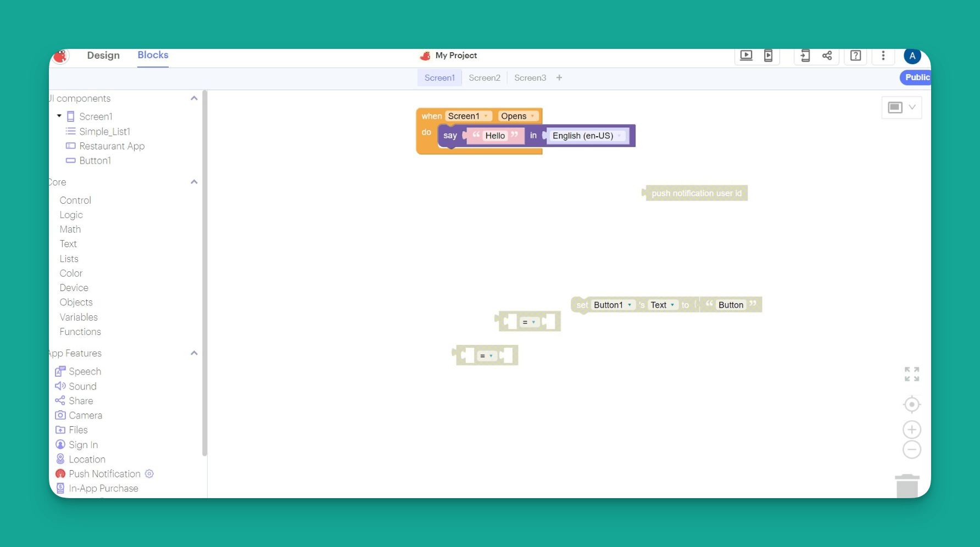Select Restaurant App component in tree
Screen dimensions: 980x547
coord(112,146)
